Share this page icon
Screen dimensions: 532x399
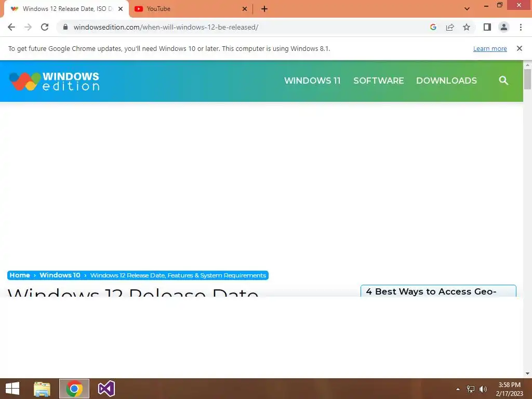coord(450,27)
